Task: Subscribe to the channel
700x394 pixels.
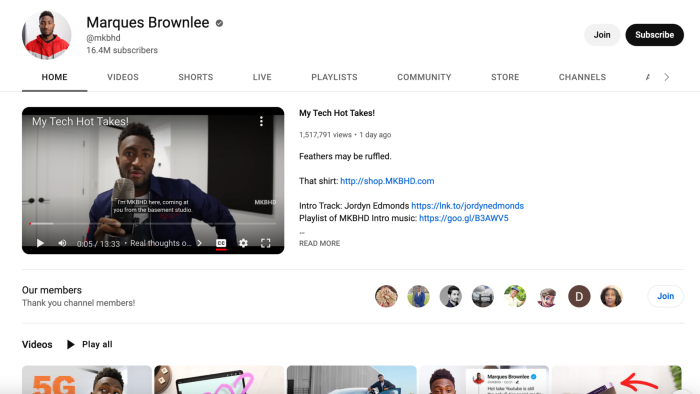Action: click(x=654, y=35)
